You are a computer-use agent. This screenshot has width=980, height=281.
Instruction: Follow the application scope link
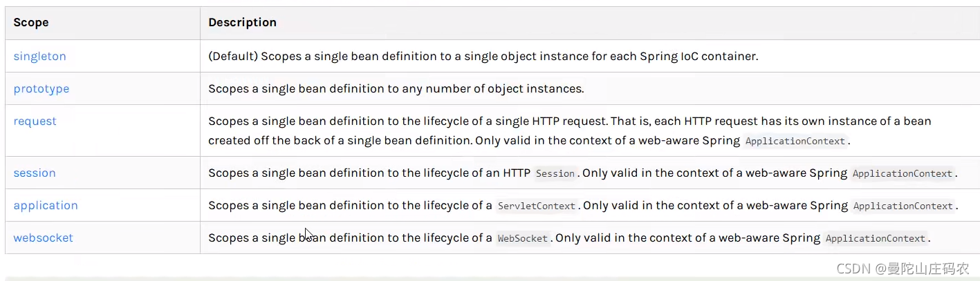[x=46, y=206]
